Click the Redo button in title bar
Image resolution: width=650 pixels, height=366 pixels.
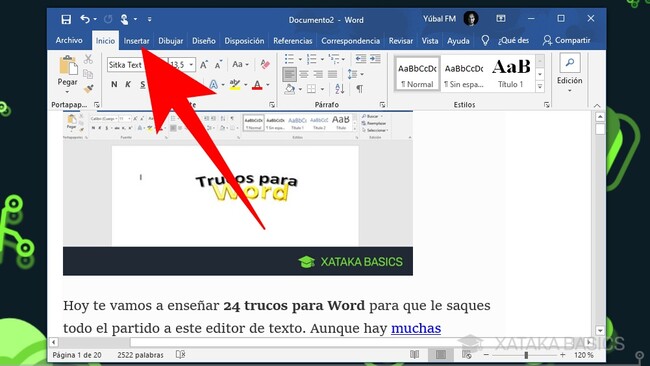click(x=108, y=19)
